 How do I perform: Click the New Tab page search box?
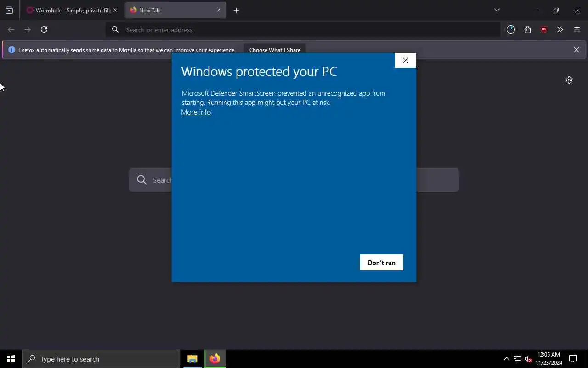(x=294, y=180)
